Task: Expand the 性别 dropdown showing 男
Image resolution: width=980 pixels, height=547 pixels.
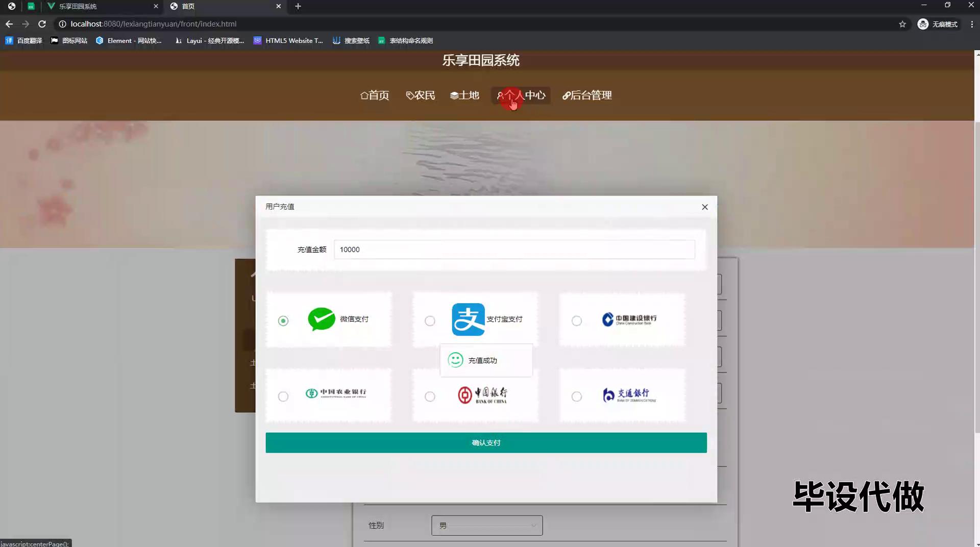Action: [486, 525]
